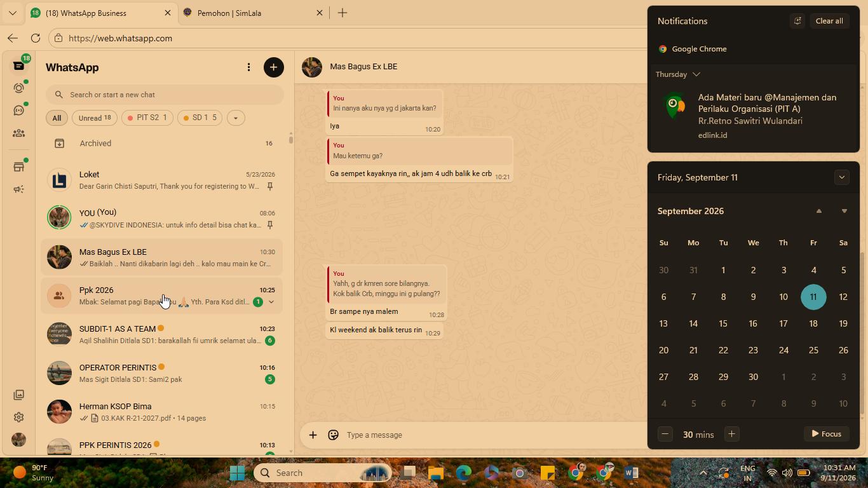Select the All chats filter chip
This screenshot has width=868, height=488.
(57, 118)
